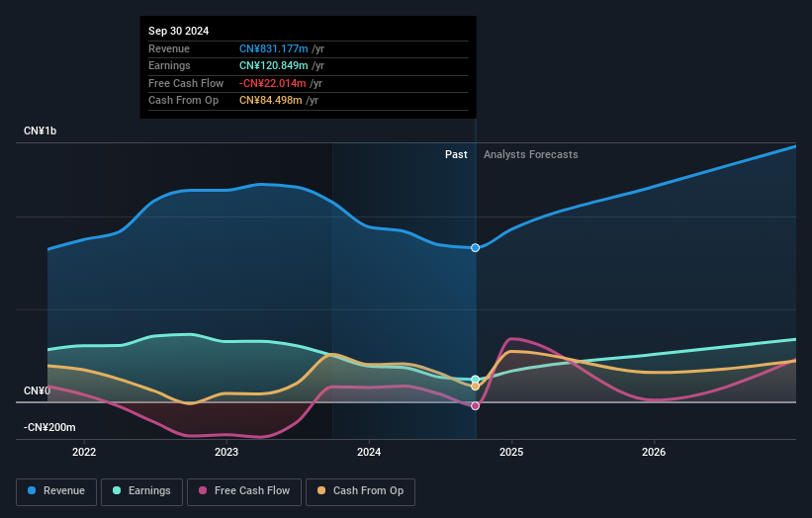Click the cash from op value CN¥84.498m
The width and height of the screenshot is (812, 518).
point(270,101)
